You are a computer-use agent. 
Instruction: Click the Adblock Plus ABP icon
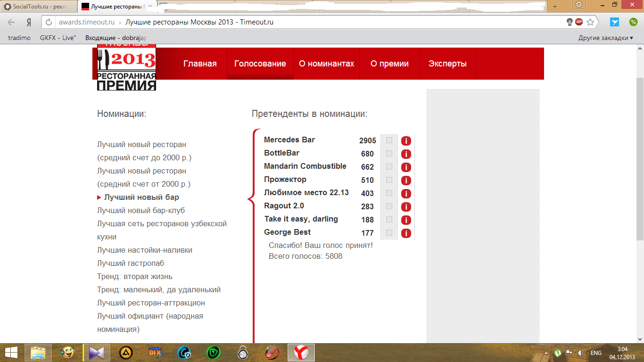click(579, 22)
